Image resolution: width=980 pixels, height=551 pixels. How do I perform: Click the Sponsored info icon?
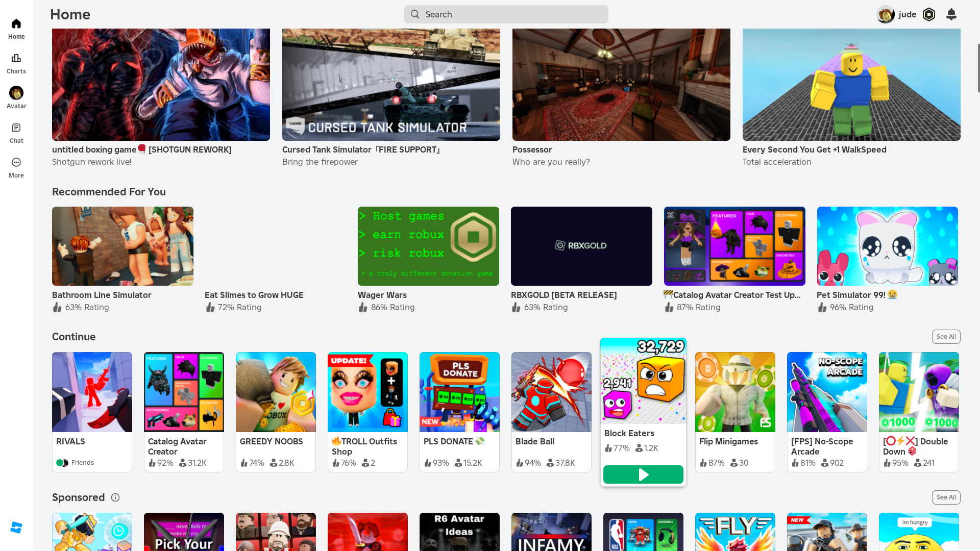(x=115, y=497)
